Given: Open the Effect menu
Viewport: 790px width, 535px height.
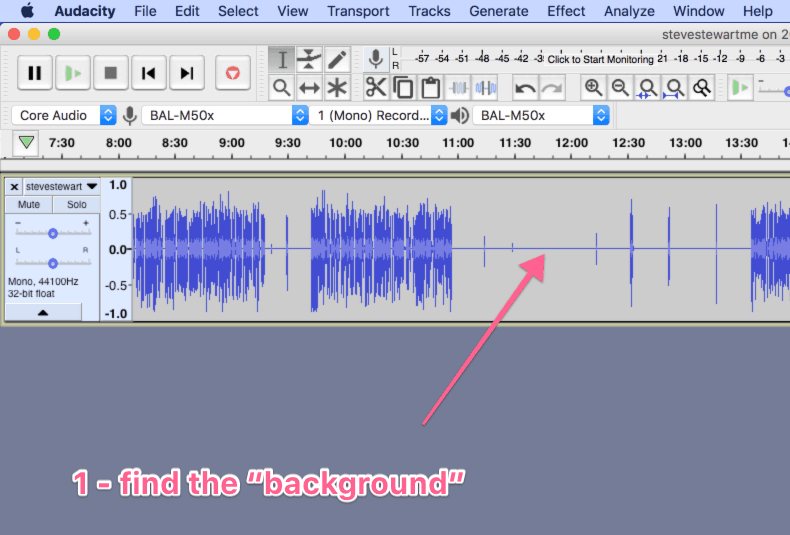Looking at the screenshot, I should point(566,11).
